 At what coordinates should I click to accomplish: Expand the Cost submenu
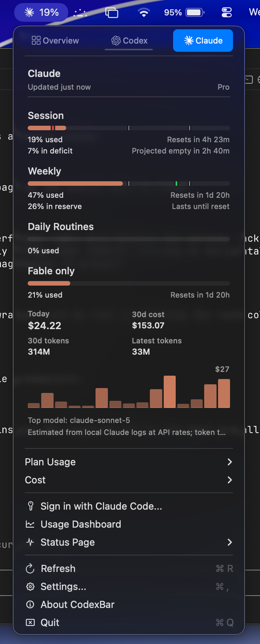tap(129, 480)
